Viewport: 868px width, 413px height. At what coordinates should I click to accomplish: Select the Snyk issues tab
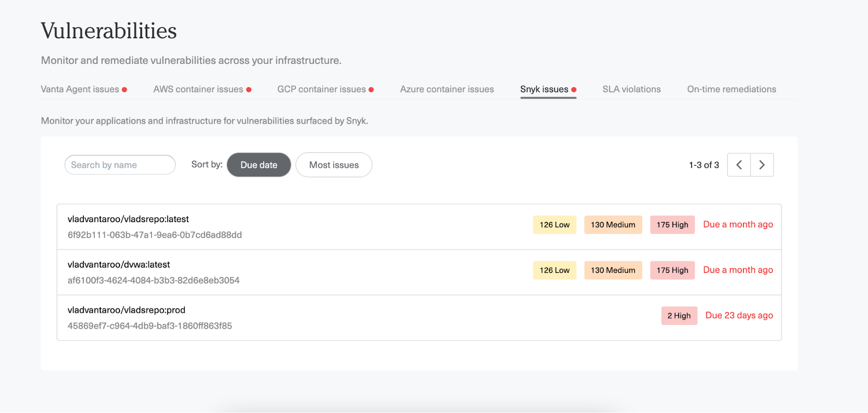544,89
